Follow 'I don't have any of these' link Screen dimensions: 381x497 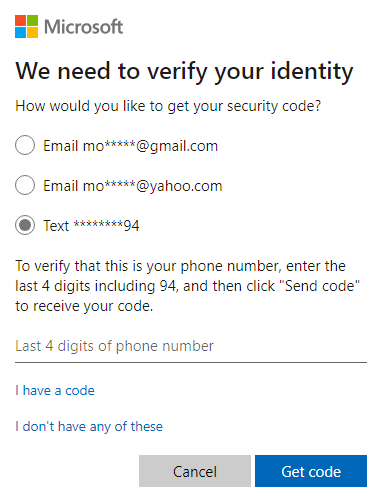pyautogui.click(x=89, y=426)
